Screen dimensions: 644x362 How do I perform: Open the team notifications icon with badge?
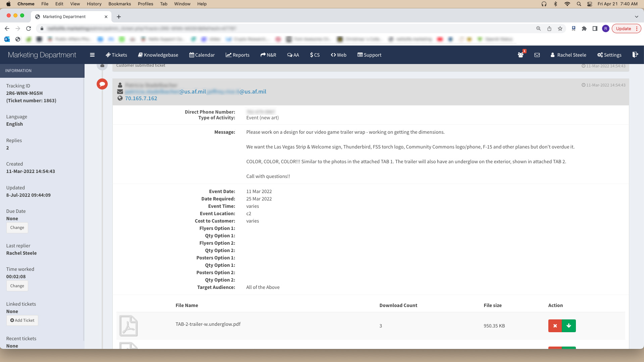click(521, 55)
